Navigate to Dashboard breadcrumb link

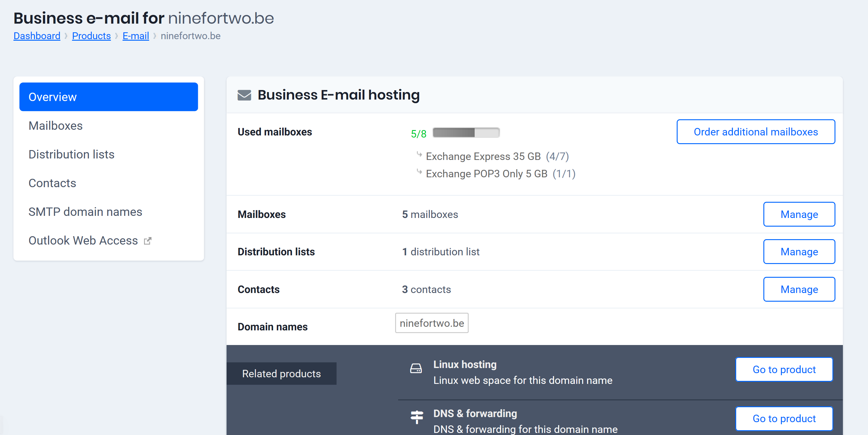click(37, 36)
